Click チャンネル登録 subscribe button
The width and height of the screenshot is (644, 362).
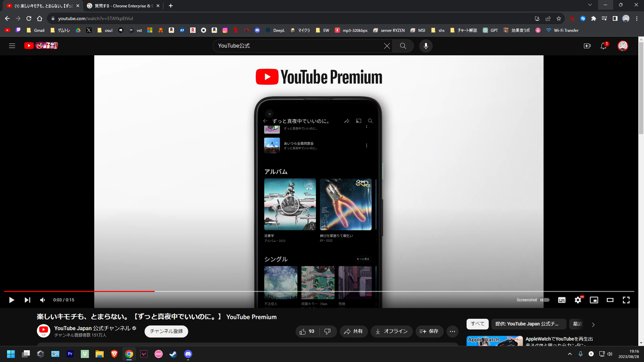click(x=166, y=331)
